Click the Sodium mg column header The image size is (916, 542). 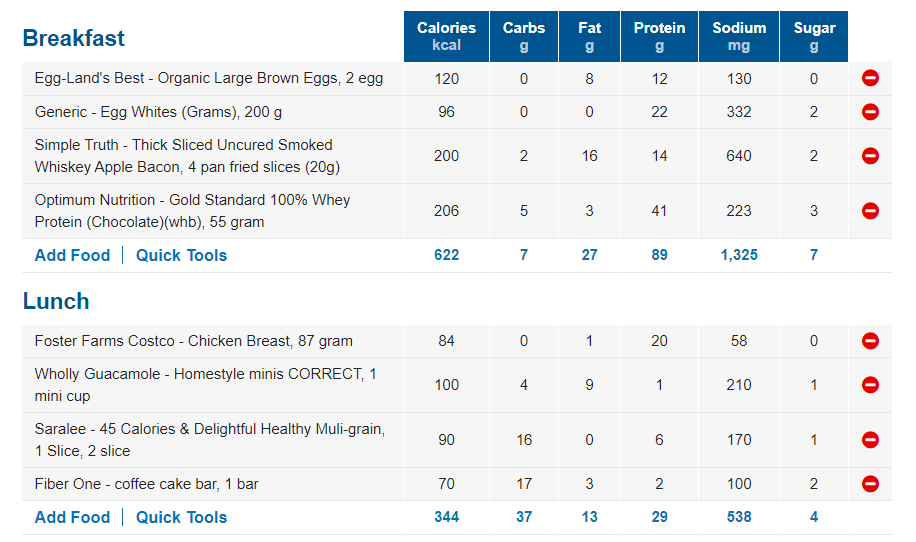739,37
